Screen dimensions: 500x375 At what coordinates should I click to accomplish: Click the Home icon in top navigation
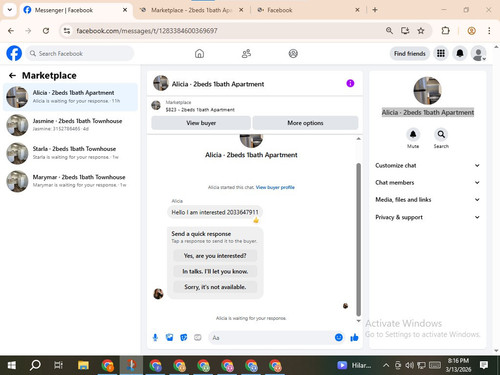pos(199,53)
